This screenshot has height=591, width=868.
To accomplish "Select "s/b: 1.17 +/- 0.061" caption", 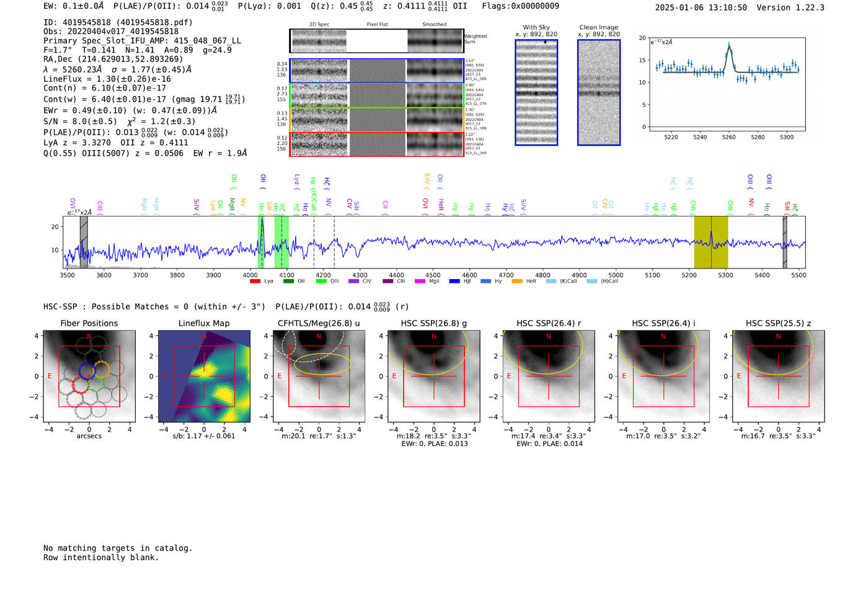I will tap(204, 436).
